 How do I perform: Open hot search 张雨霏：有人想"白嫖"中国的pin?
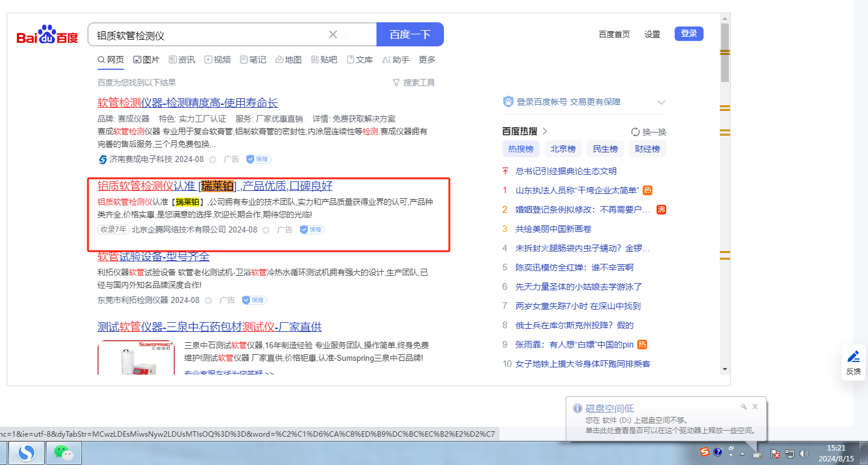(x=575, y=345)
